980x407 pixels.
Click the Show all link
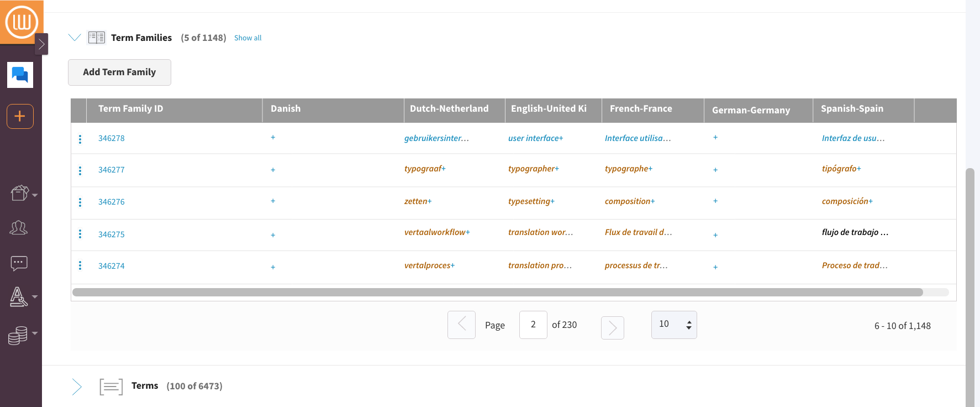247,38
